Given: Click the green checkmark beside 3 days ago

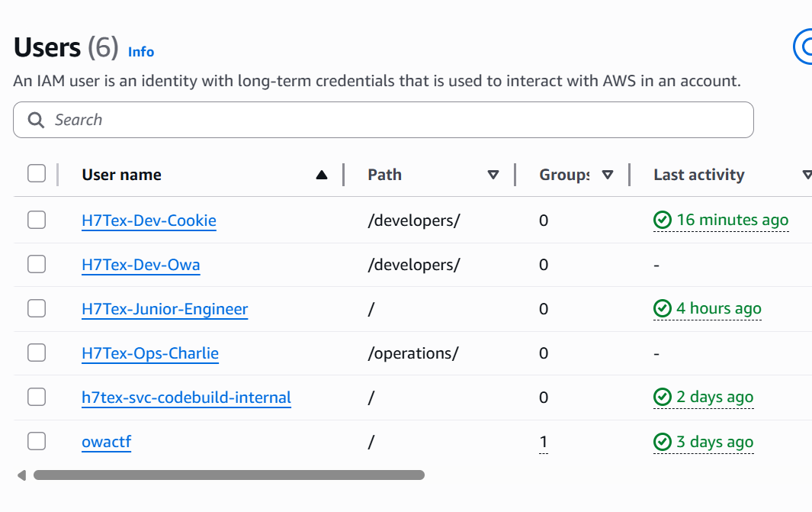Looking at the screenshot, I should (662, 443).
